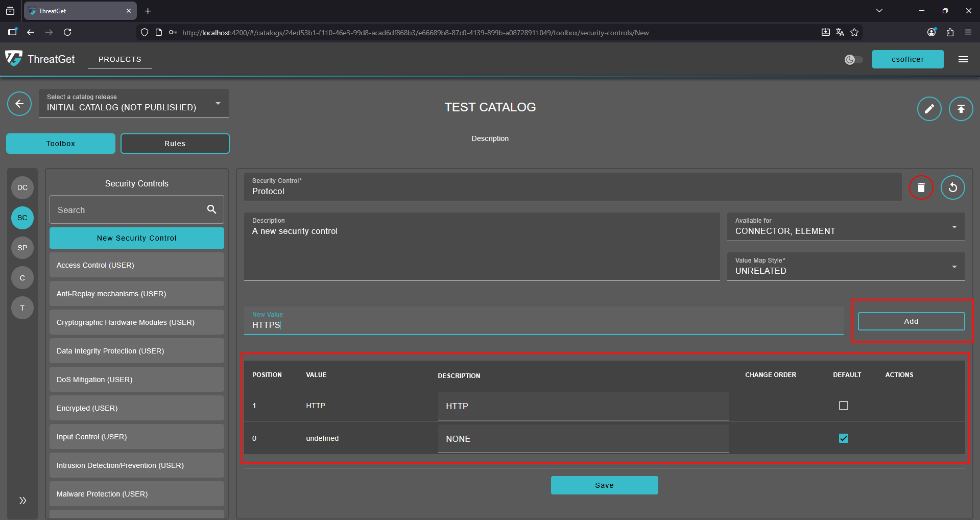Click the upload/publish icon at top right
This screenshot has height=520, width=980.
tap(961, 108)
